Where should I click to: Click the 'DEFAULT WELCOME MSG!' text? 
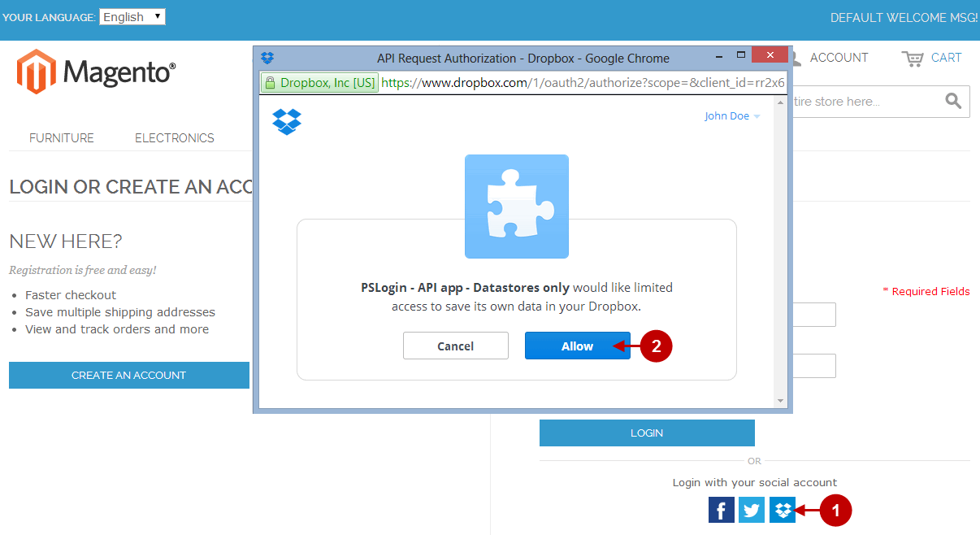click(904, 17)
